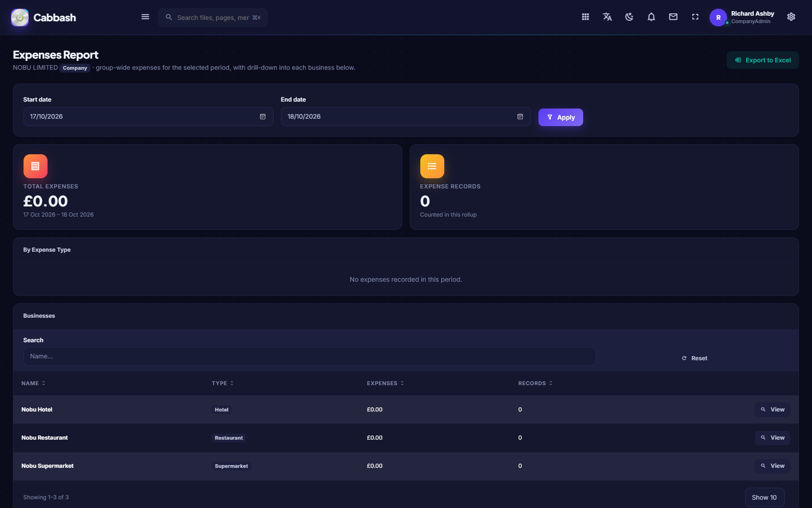Click the Hotel type badge

pyautogui.click(x=221, y=410)
